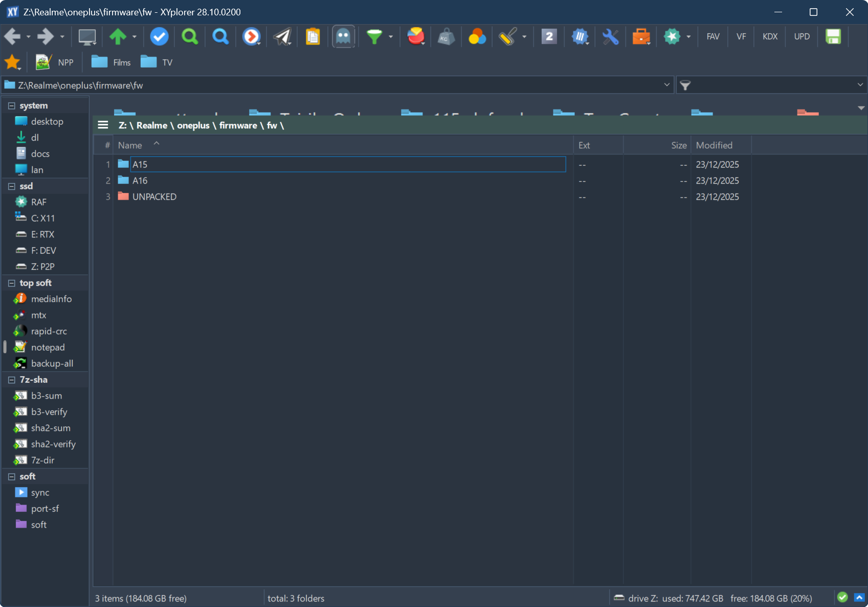Open the hamburger menu beside the breadcrumb
This screenshot has width=868, height=607.
[x=103, y=125]
